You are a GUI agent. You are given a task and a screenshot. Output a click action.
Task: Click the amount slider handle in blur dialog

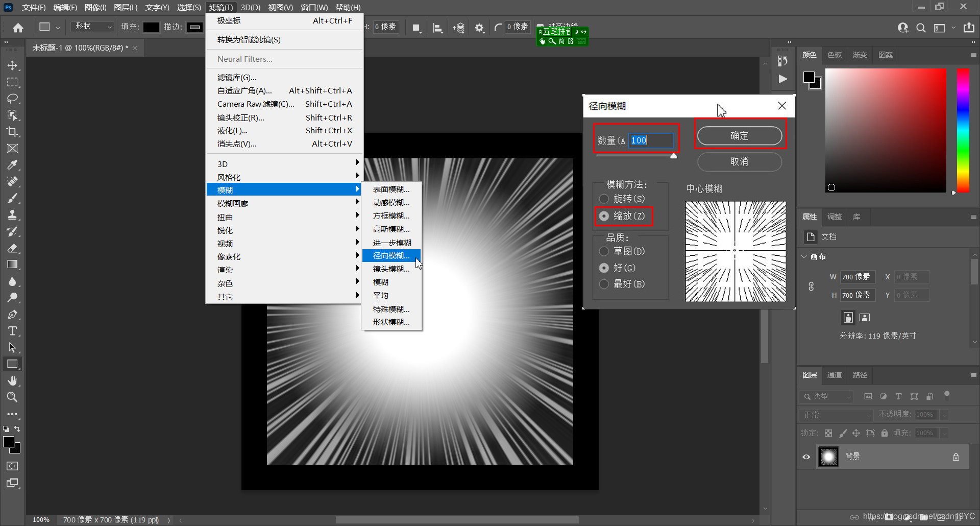[674, 156]
